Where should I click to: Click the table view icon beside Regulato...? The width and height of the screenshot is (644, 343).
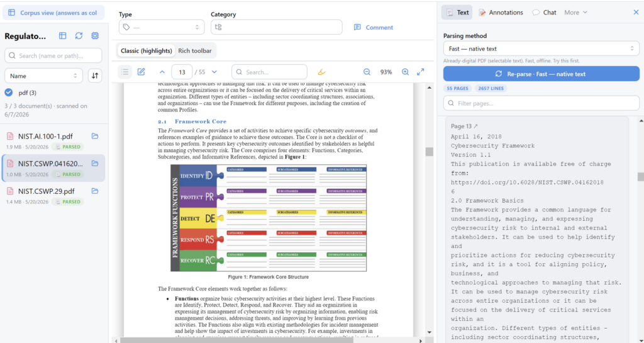point(62,36)
